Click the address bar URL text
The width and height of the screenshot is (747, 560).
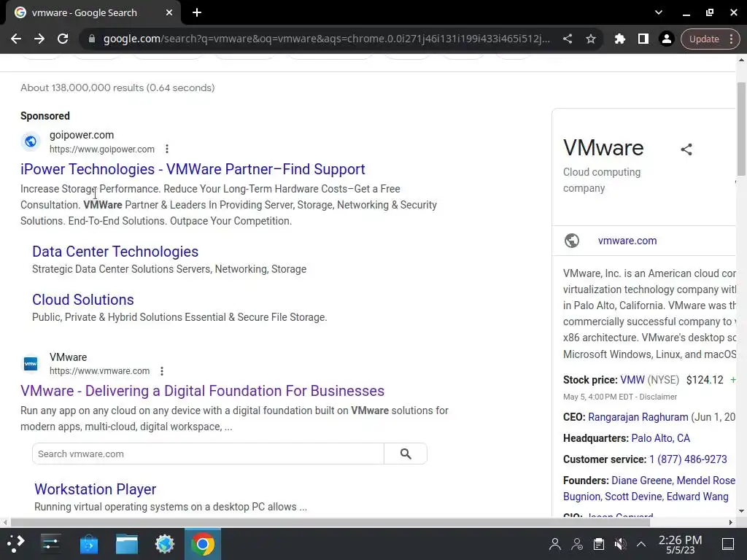pos(327,39)
